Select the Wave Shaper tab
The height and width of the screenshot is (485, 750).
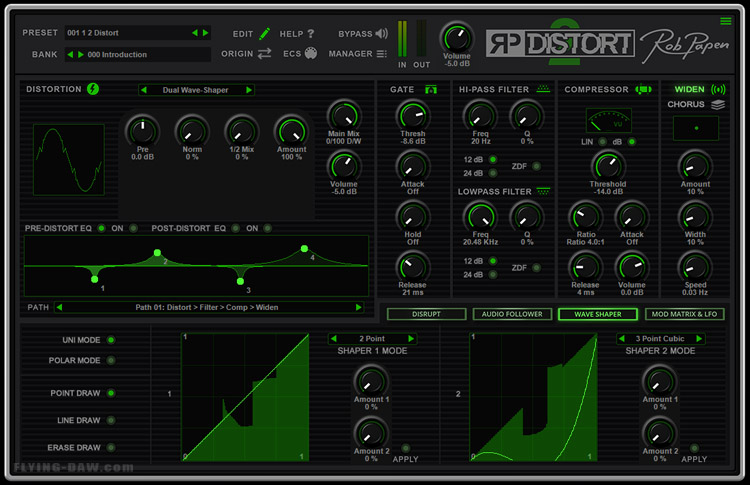point(598,314)
